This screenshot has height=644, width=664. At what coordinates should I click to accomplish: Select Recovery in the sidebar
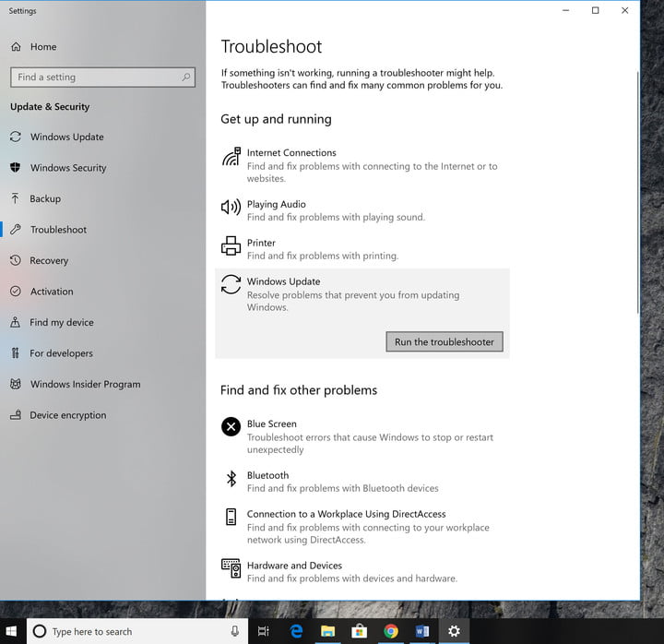coord(49,260)
